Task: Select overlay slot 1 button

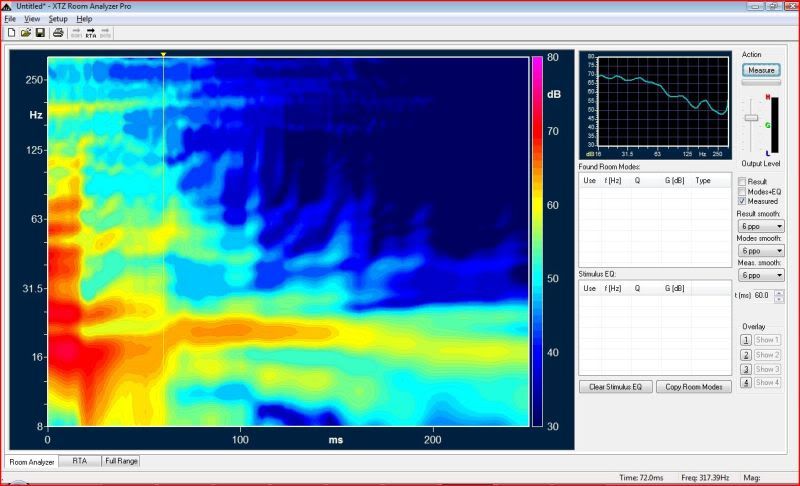Action: pyautogui.click(x=745, y=340)
